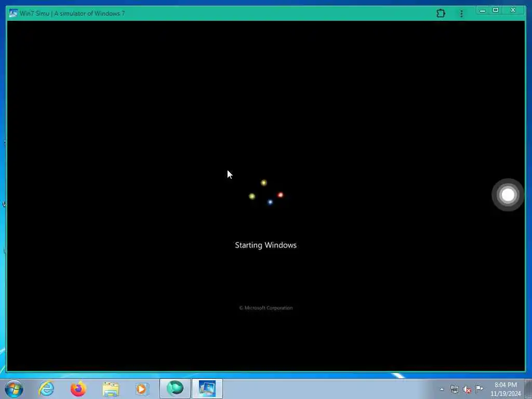This screenshot has width=532, height=399.
Task: Click the Win7 Simu app icon in title bar
Action: (13, 13)
